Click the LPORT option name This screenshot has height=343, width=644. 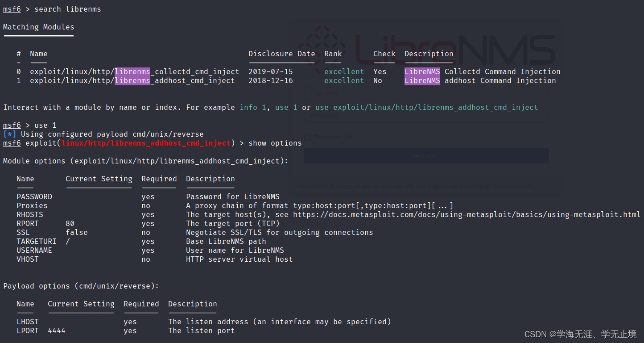pyautogui.click(x=28, y=331)
